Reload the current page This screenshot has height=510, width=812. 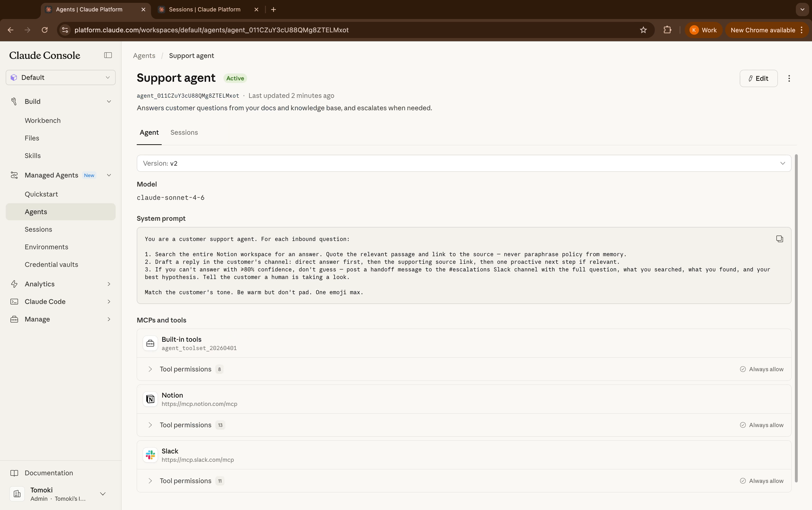click(44, 30)
